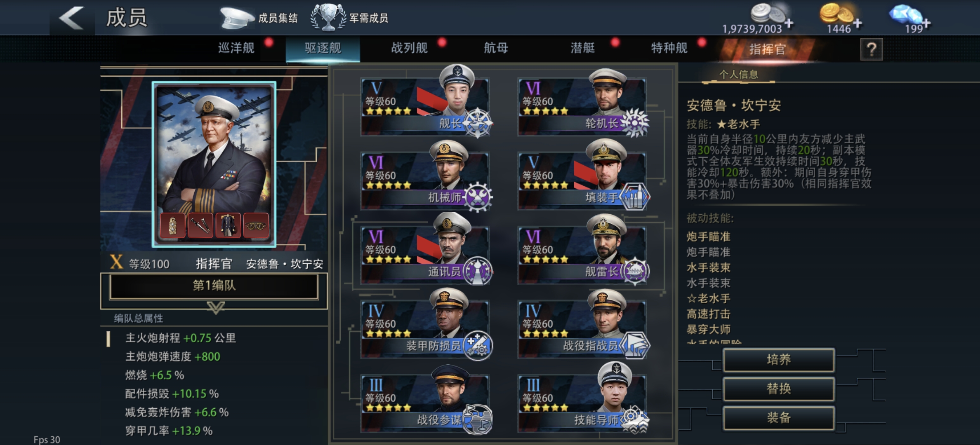
Task: Switch to the 巡洋舰 tab
Action: (236, 48)
